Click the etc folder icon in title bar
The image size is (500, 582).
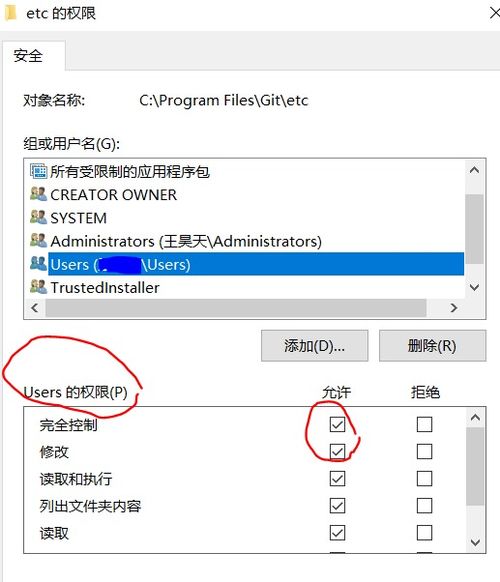[x=10, y=13]
